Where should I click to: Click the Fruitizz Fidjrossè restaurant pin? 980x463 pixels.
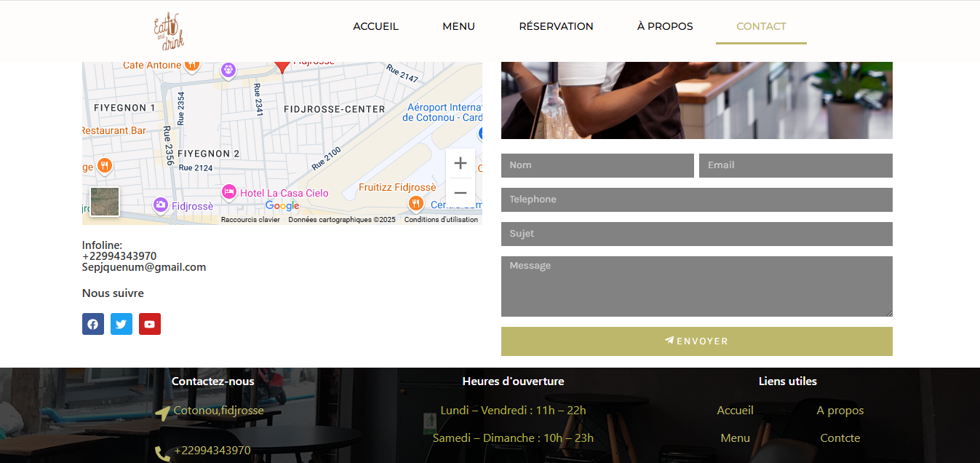(x=416, y=202)
